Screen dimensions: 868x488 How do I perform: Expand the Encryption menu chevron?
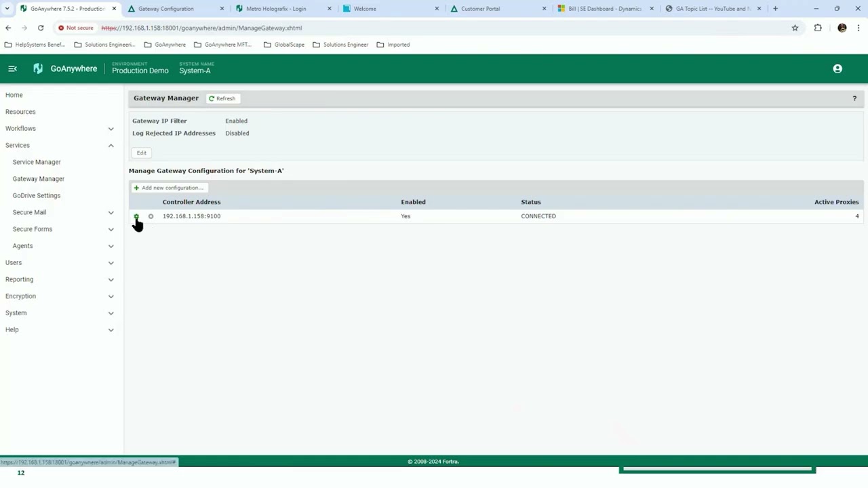click(111, 296)
